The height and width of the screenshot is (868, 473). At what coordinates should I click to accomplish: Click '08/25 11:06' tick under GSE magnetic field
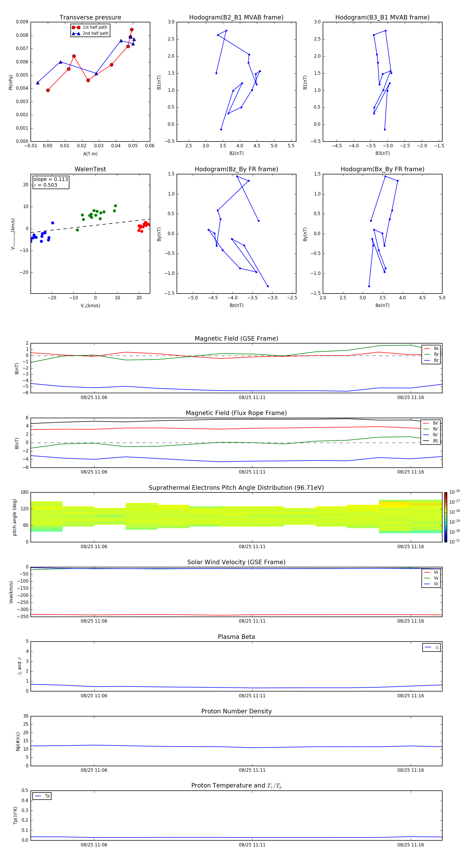94,398
